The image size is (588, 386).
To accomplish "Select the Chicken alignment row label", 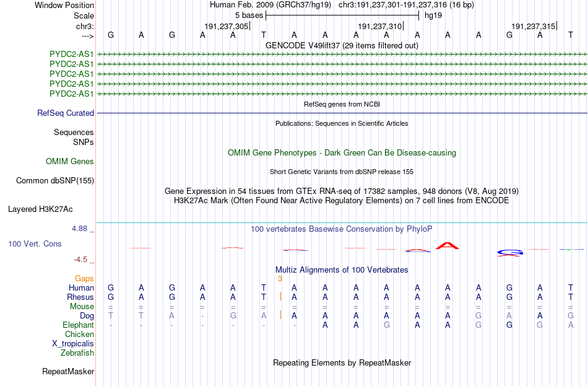I will tap(79, 334).
